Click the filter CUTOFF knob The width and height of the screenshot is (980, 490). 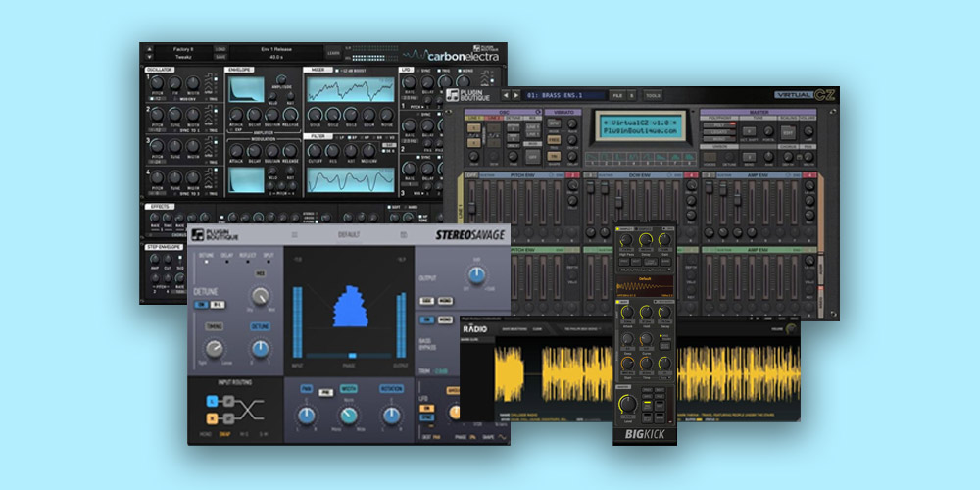315,151
